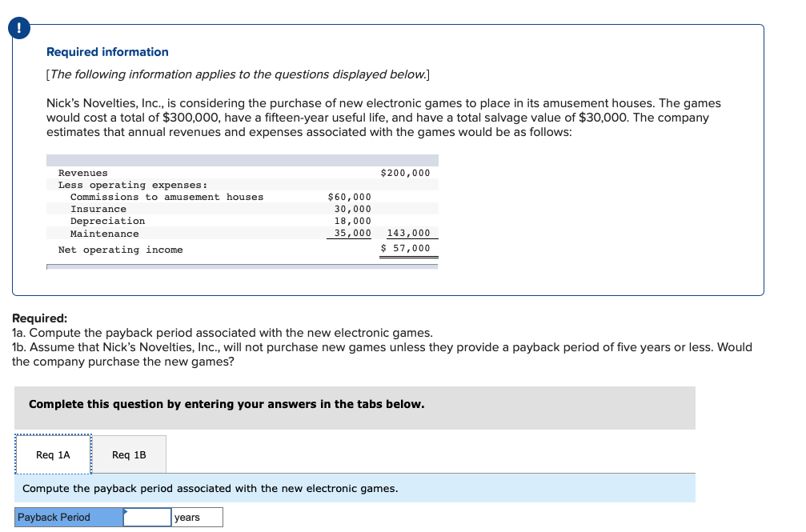Switch to the Req 1B tab
This screenshot has width=806, height=532.
pyautogui.click(x=130, y=454)
